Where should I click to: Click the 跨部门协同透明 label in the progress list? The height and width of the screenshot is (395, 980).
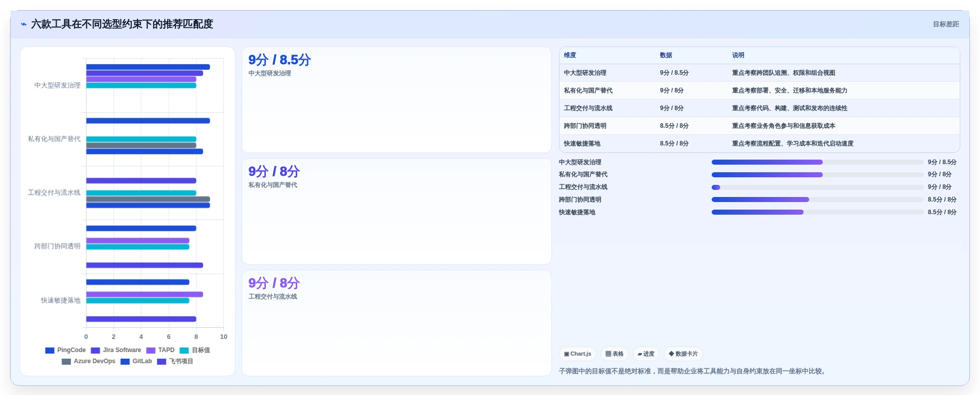coord(580,200)
